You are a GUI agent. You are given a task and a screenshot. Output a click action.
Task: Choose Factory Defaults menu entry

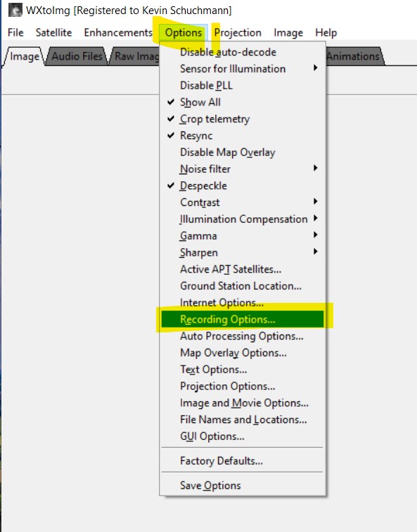coord(243,461)
